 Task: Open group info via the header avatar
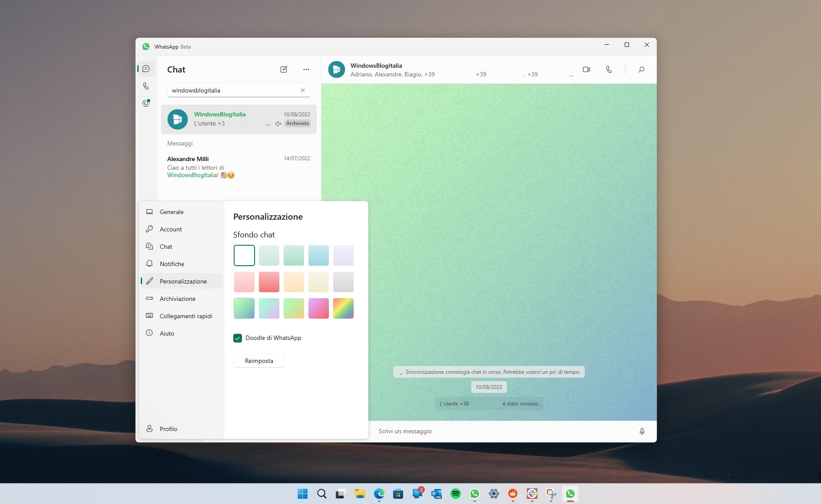(336, 69)
